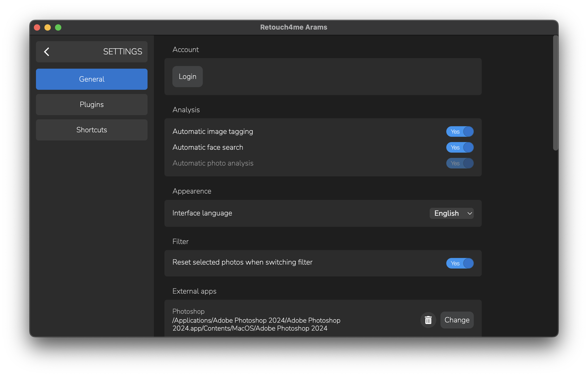Click the chevron beside English
The width and height of the screenshot is (588, 376).
click(x=470, y=213)
